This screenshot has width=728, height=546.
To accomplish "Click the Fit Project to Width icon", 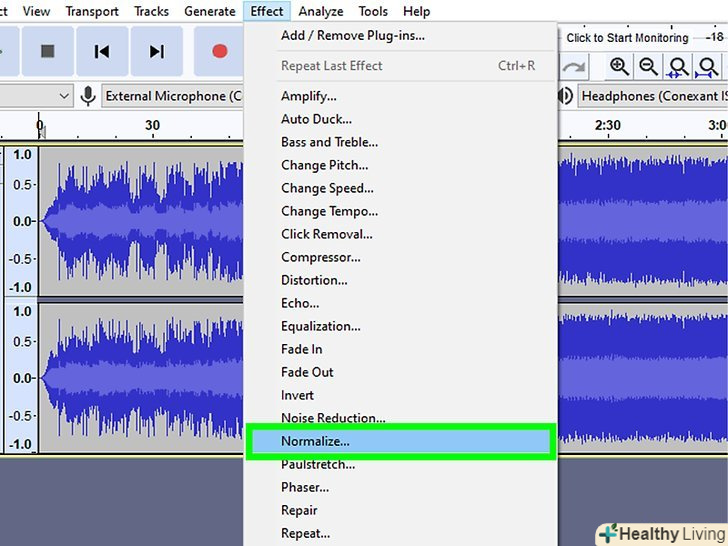I will (x=707, y=67).
